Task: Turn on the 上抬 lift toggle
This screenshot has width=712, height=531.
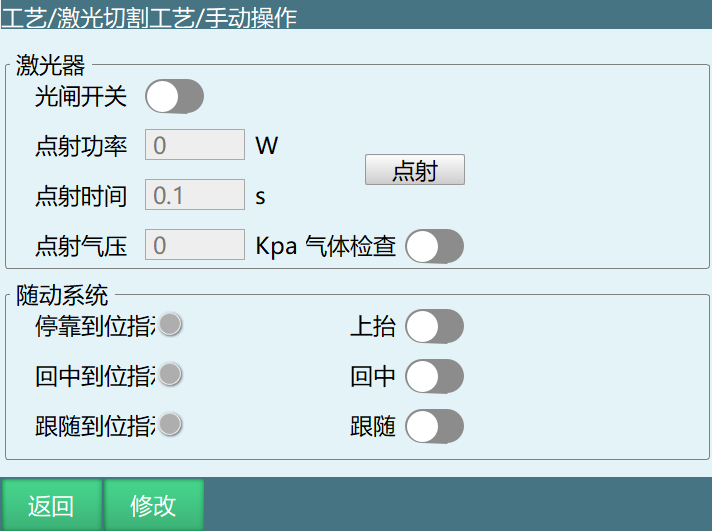Action: click(434, 326)
